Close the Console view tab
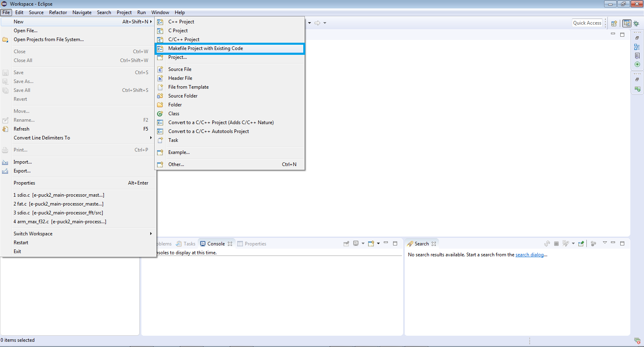 tap(230, 244)
